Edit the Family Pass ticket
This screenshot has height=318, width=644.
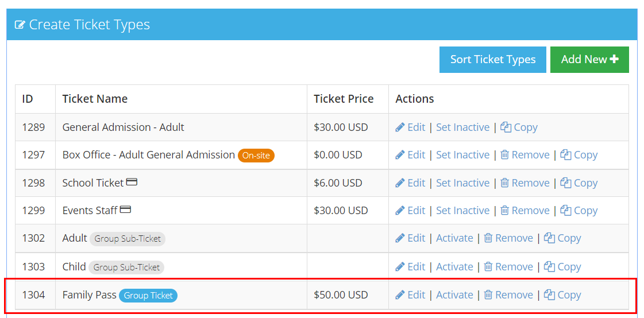(410, 294)
